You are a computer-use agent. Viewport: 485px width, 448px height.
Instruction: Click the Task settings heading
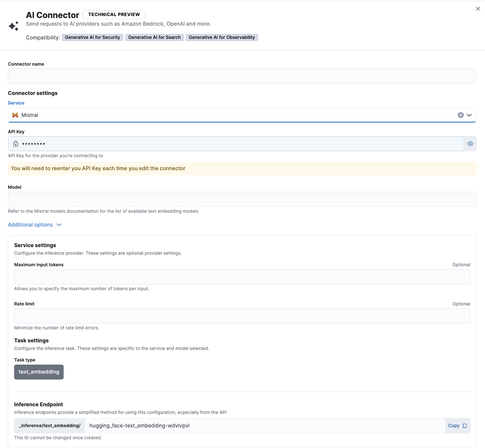click(31, 341)
